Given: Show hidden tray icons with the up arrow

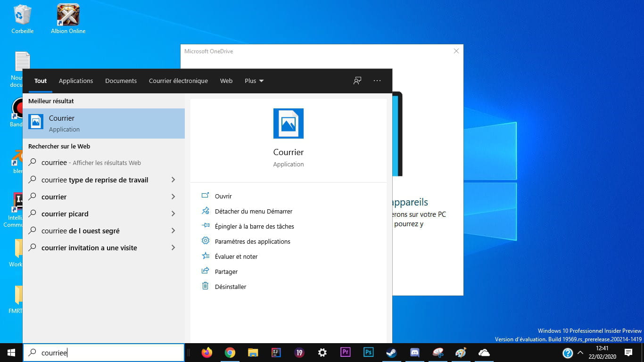Looking at the screenshot, I should click(x=580, y=353).
